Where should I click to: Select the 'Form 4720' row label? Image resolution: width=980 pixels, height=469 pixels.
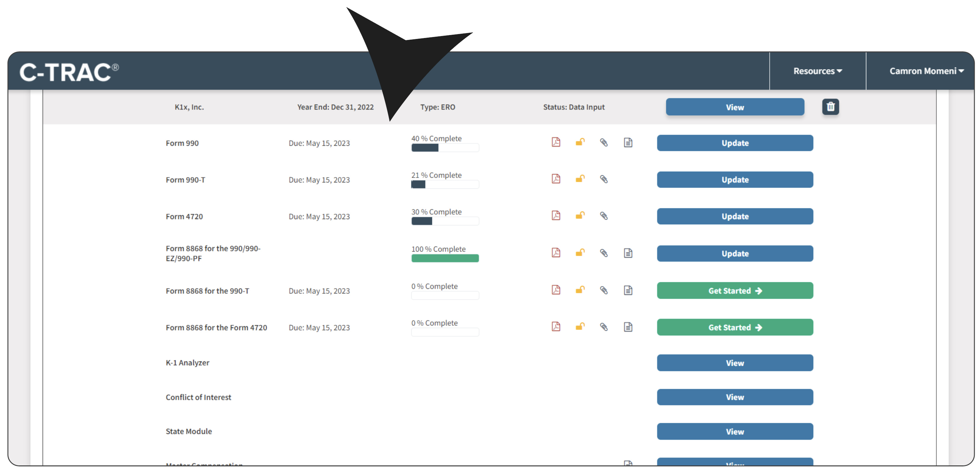pos(185,216)
